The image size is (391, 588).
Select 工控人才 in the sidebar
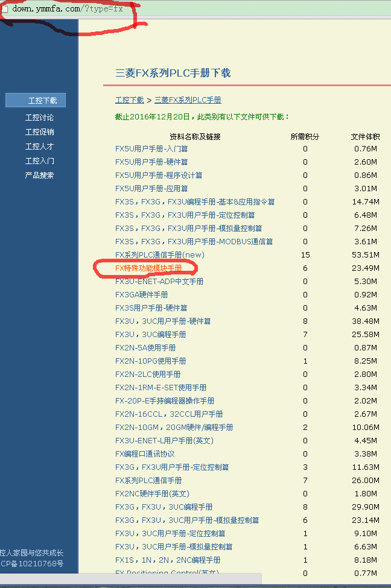coord(39,147)
